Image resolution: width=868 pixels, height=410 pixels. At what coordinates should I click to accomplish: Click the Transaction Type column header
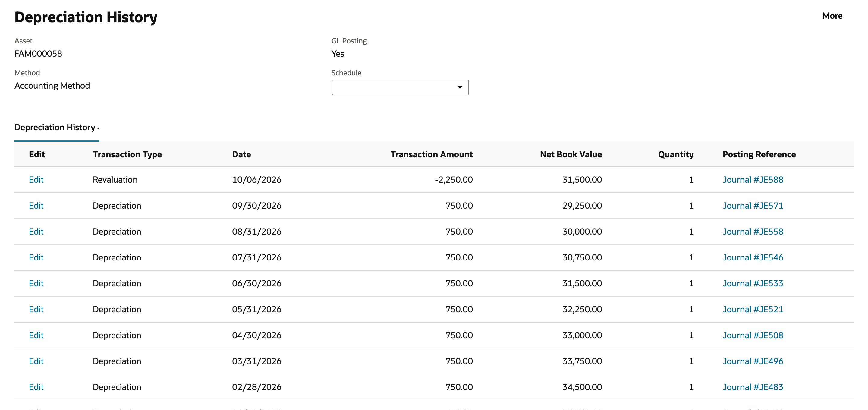[x=127, y=154]
